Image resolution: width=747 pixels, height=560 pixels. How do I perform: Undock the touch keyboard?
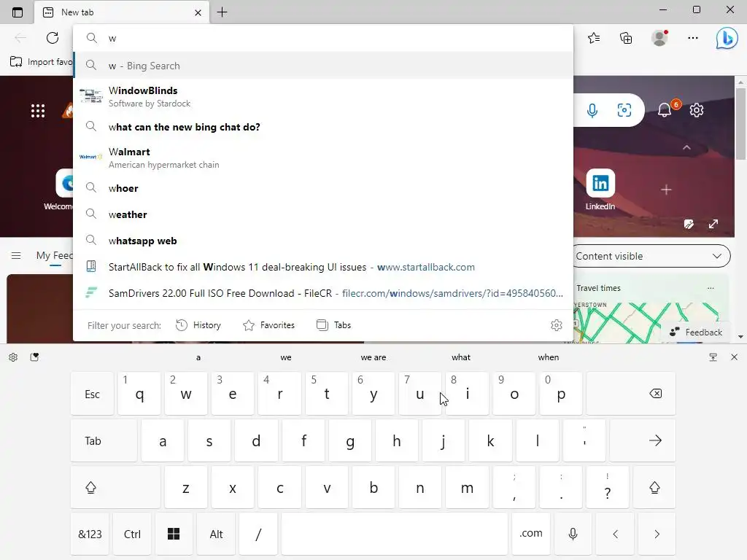(713, 357)
